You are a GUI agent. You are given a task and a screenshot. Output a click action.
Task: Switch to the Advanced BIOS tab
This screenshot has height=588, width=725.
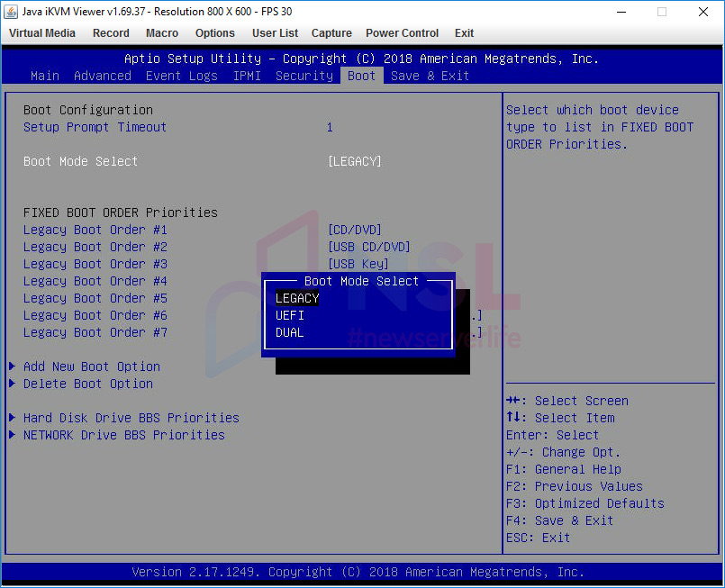(102, 76)
